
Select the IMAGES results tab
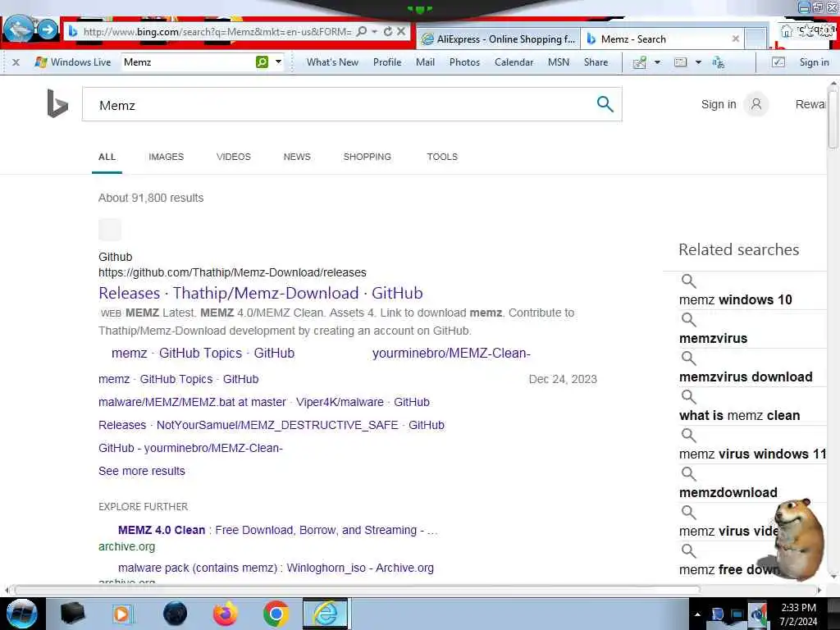[166, 157]
